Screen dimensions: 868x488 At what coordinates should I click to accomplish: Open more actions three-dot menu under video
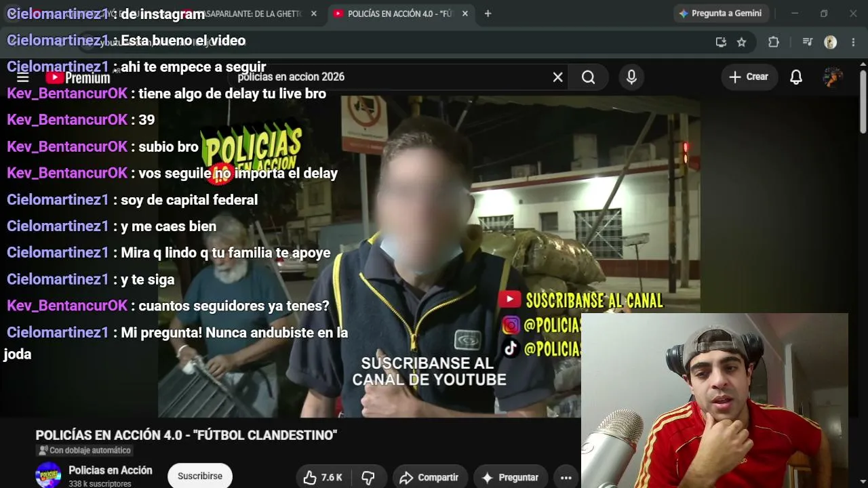click(x=566, y=477)
